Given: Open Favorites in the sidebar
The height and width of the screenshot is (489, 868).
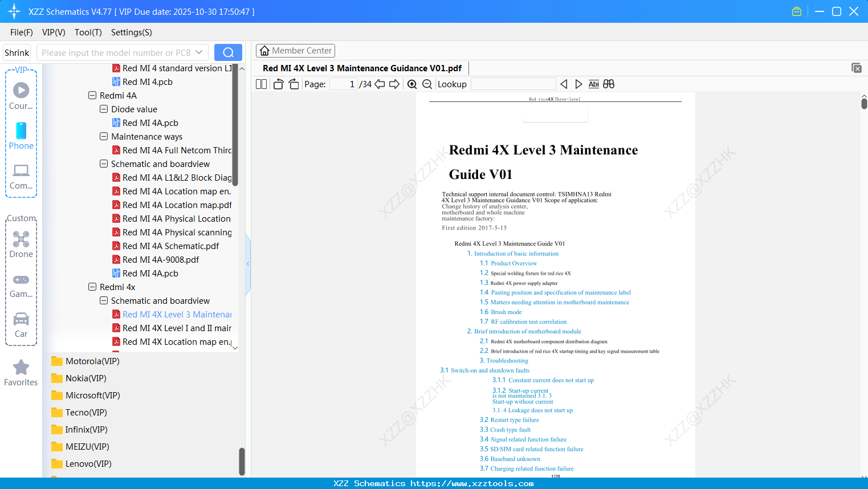Looking at the screenshot, I should (21, 373).
